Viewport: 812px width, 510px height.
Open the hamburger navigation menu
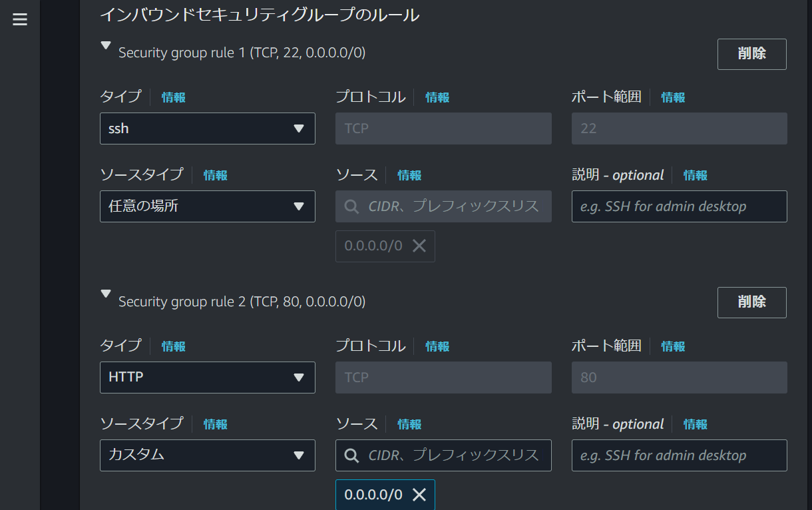click(20, 20)
